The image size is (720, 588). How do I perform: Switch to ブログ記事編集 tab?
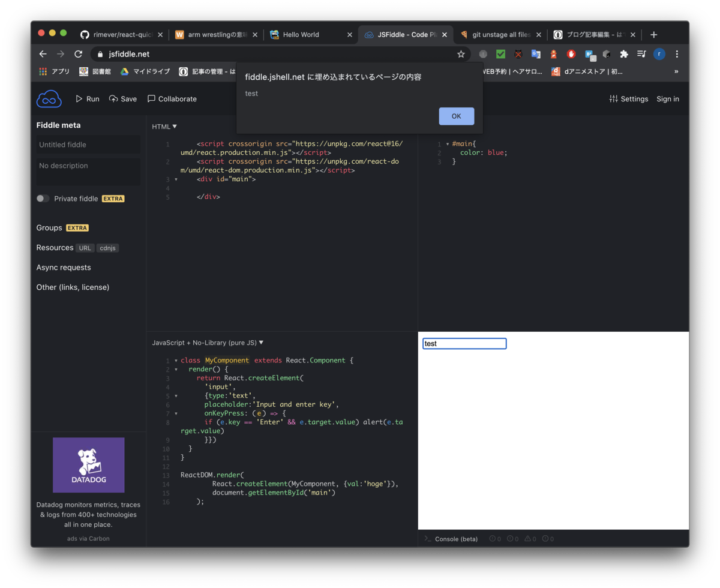coord(595,35)
